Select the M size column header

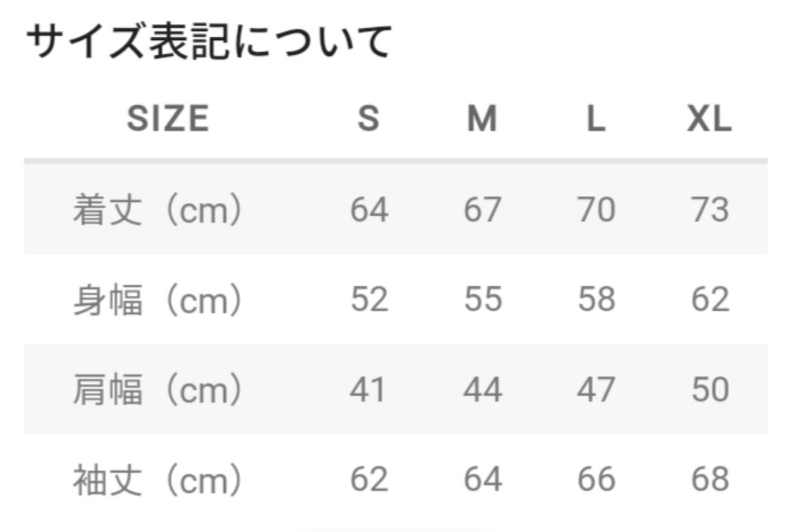(x=482, y=119)
